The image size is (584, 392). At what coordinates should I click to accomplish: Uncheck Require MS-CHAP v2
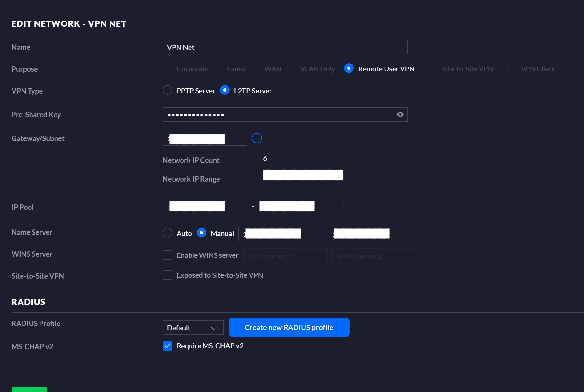(167, 346)
